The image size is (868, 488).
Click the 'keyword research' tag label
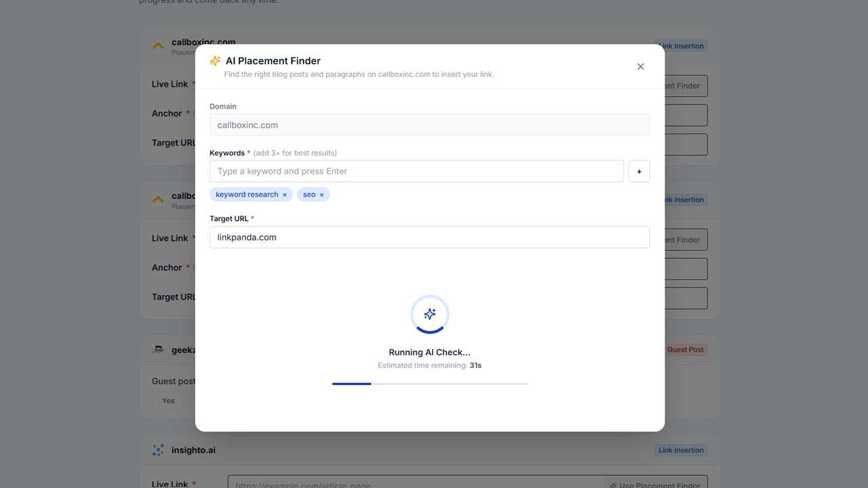click(x=247, y=195)
